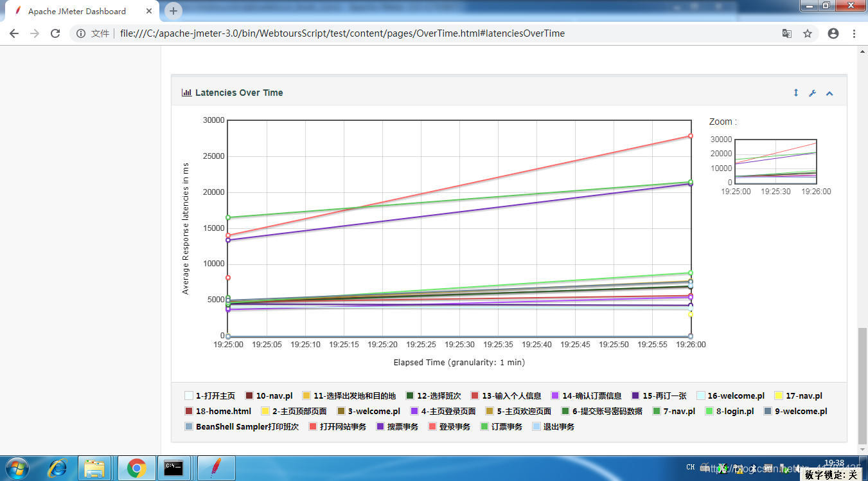Toggle BeanShell Sampler打印班次 legend entry

click(x=242, y=426)
